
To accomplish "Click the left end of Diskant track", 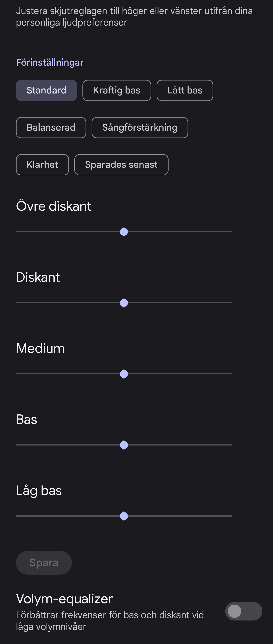I will coord(18,303).
